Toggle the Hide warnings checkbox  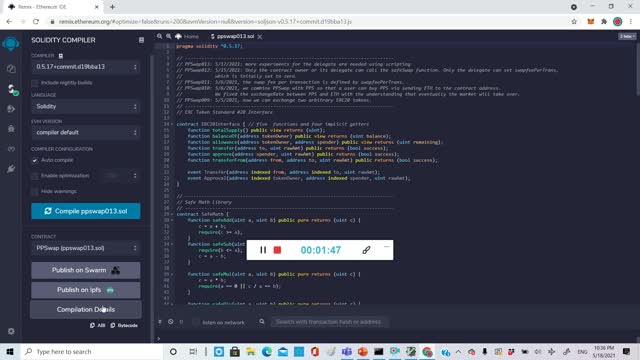[35, 191]
